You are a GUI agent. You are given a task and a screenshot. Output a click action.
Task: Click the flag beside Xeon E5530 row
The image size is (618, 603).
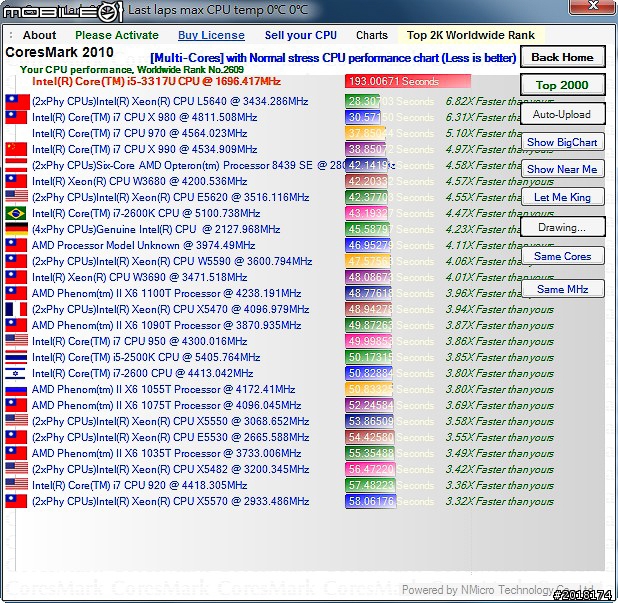pos(16,437)
